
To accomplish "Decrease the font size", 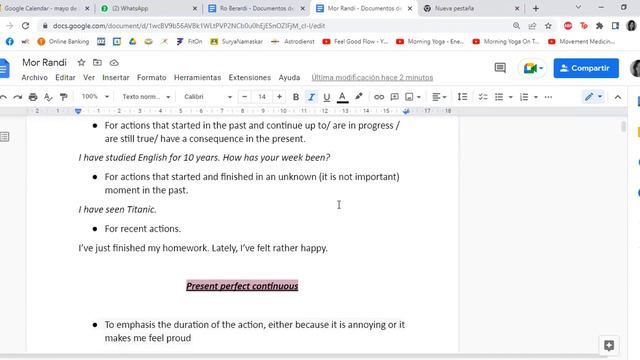I will pos(244,97).
